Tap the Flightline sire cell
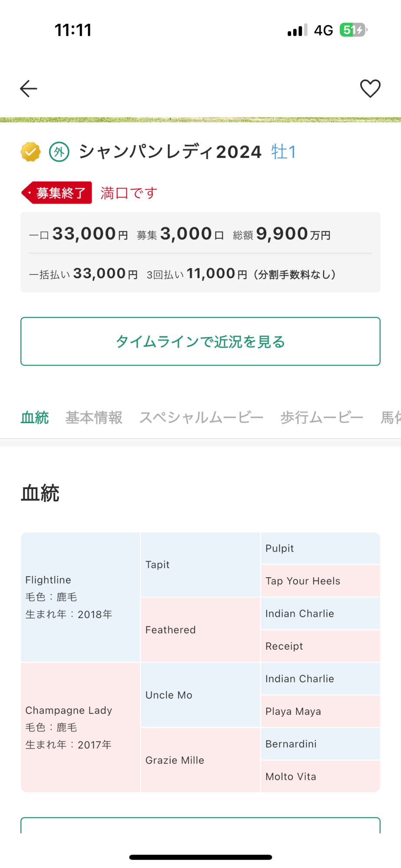Viewport: 401px width, 868px height. click(80, 597)
